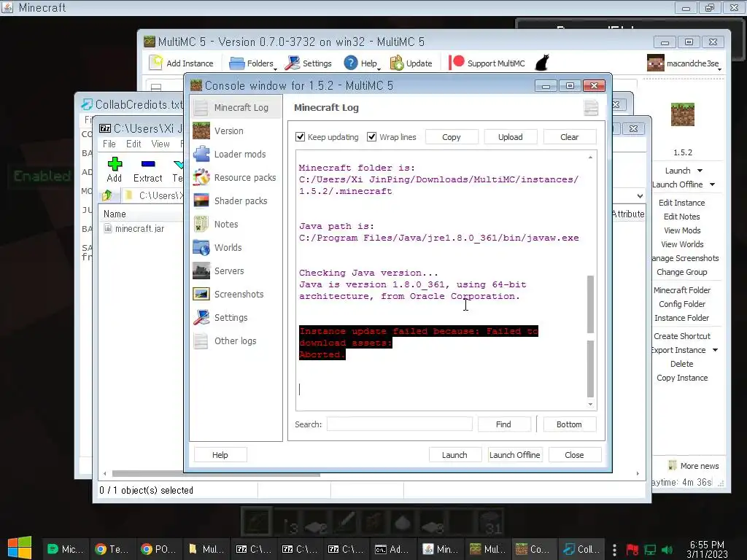
Task: Click the Worlds globe icon in the sidebar
Action: pyautogui.click(x=201, y=248)
